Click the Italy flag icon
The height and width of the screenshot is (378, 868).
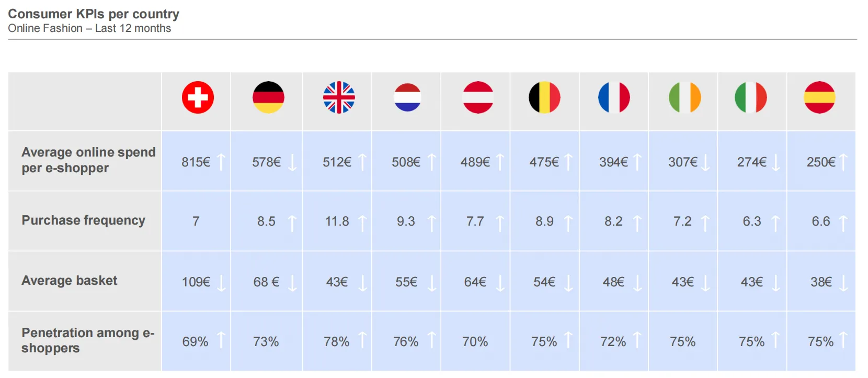750,97
